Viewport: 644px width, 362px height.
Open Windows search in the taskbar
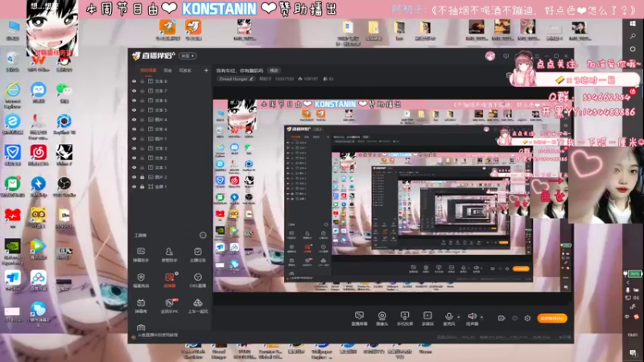coord(633,36)
